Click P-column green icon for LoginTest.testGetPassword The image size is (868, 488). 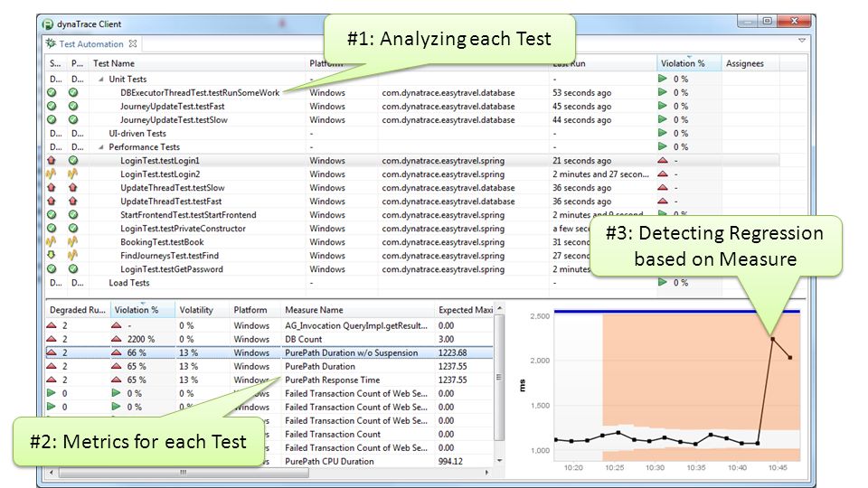pyautogui.click(x=73, y=269)
